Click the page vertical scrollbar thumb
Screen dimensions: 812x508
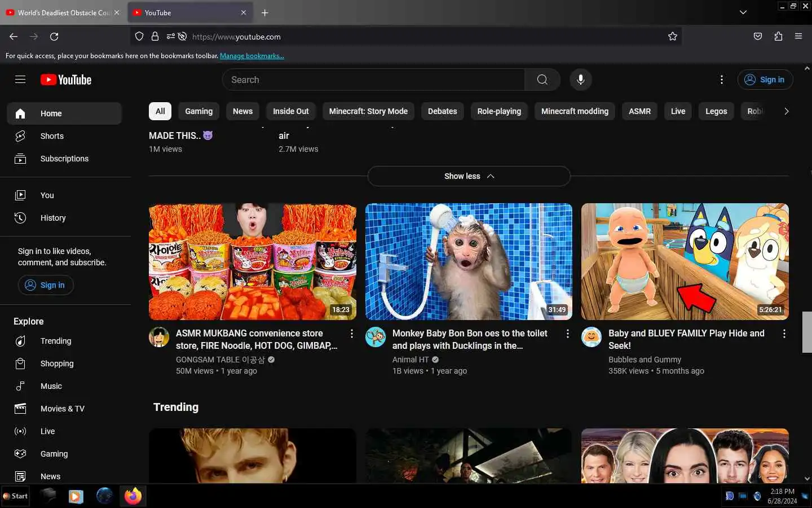point(807,332)
